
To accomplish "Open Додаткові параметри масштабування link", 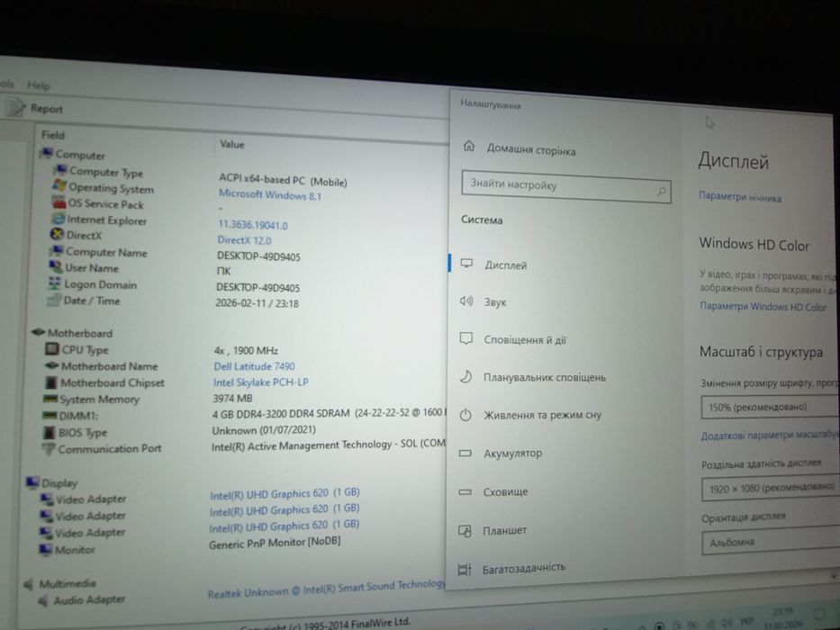I will pyautogui.click(x=769, y=435).
